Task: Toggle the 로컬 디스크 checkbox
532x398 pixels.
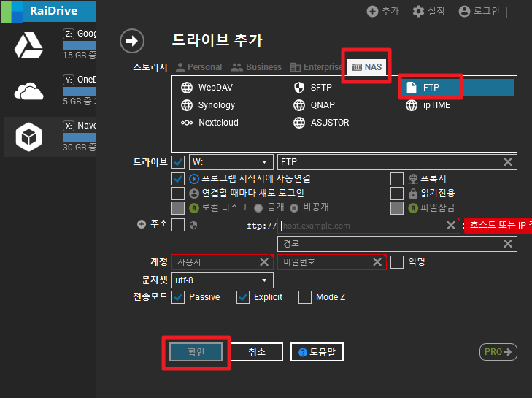Action: pyautogui.click(x=178, y=208)
